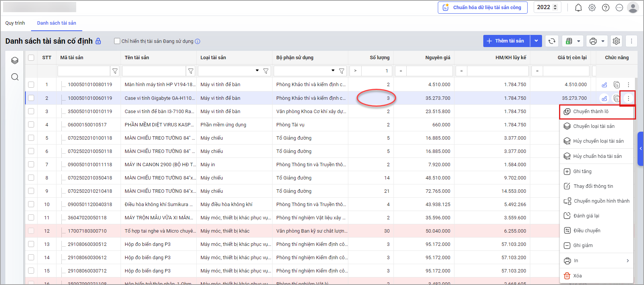This screenshot has width=644, height=285.
Task: Open the Loại tài sản filter dropdown
Action: (257, 71)
